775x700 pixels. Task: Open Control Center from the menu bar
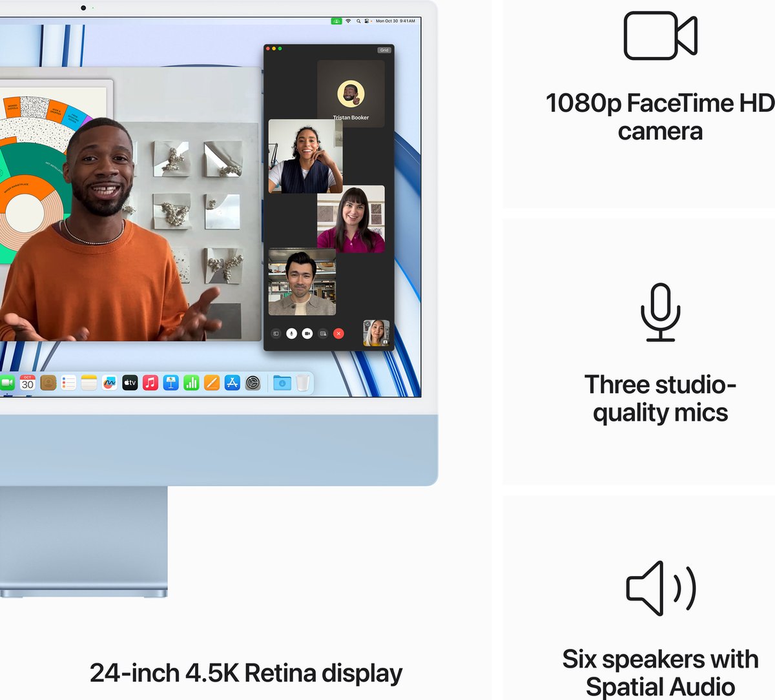367,20
